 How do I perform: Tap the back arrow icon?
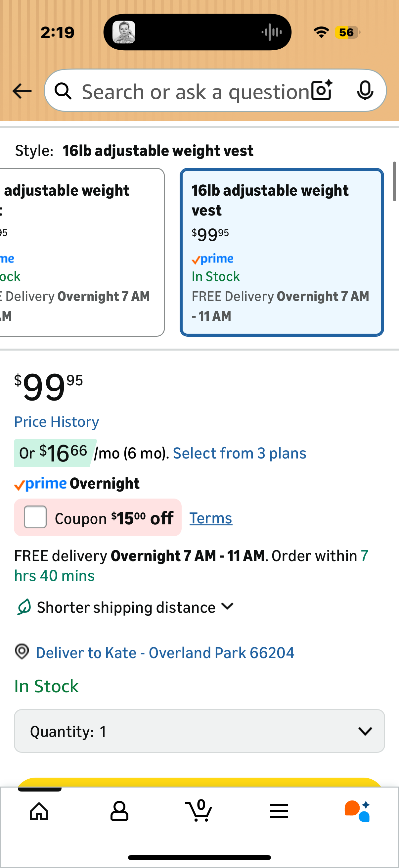pyautogui.click(x=22, y=91)
